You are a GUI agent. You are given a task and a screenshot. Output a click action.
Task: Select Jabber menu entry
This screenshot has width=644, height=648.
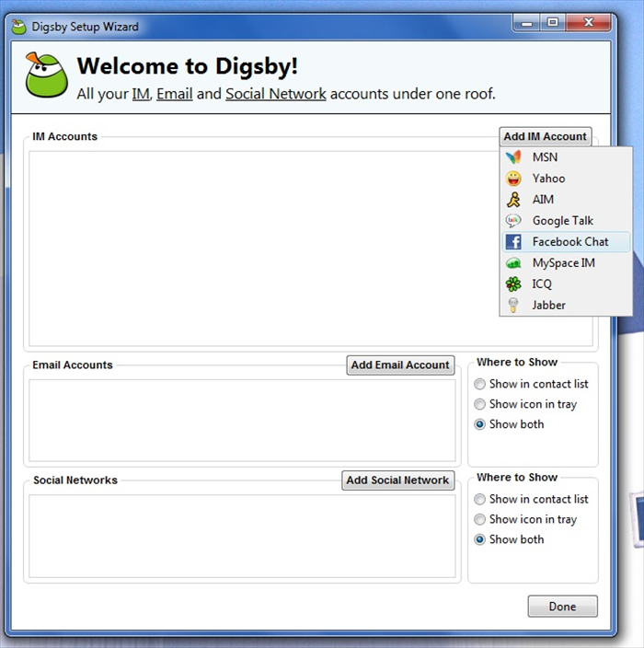coord(566,306)
